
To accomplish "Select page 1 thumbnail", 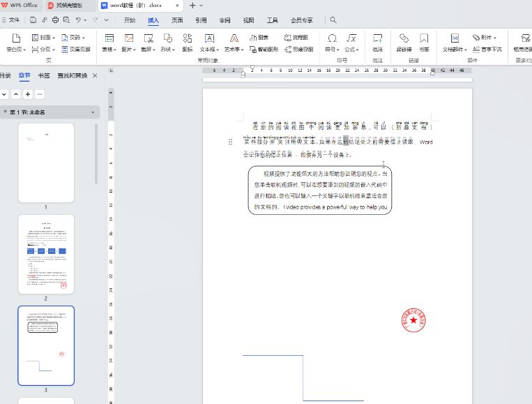I will tap(46, 163).
